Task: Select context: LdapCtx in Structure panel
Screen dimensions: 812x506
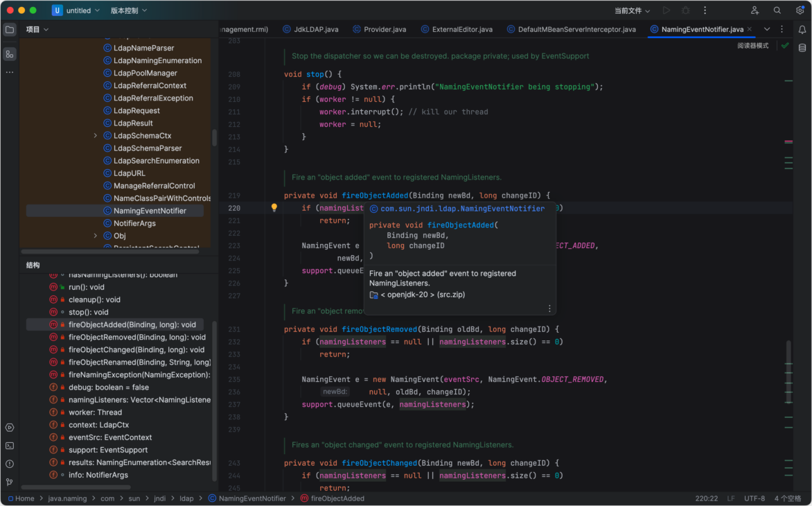Action: point(98,425)
